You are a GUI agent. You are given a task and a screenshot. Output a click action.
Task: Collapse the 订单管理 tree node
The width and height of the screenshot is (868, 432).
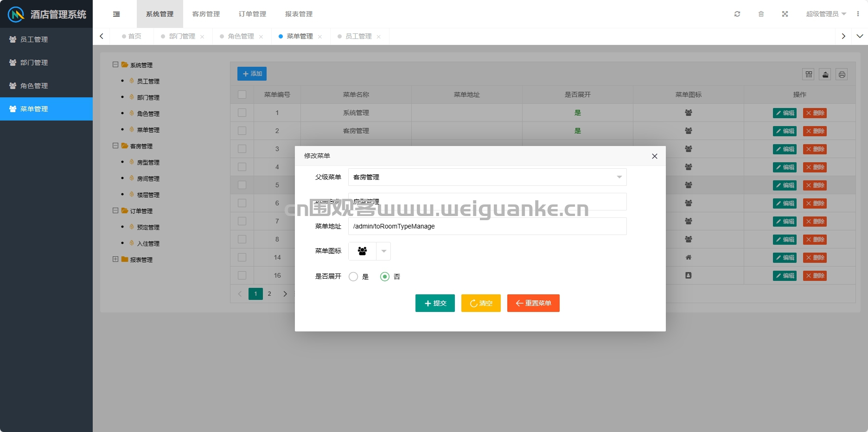click(x=115, y=211)
